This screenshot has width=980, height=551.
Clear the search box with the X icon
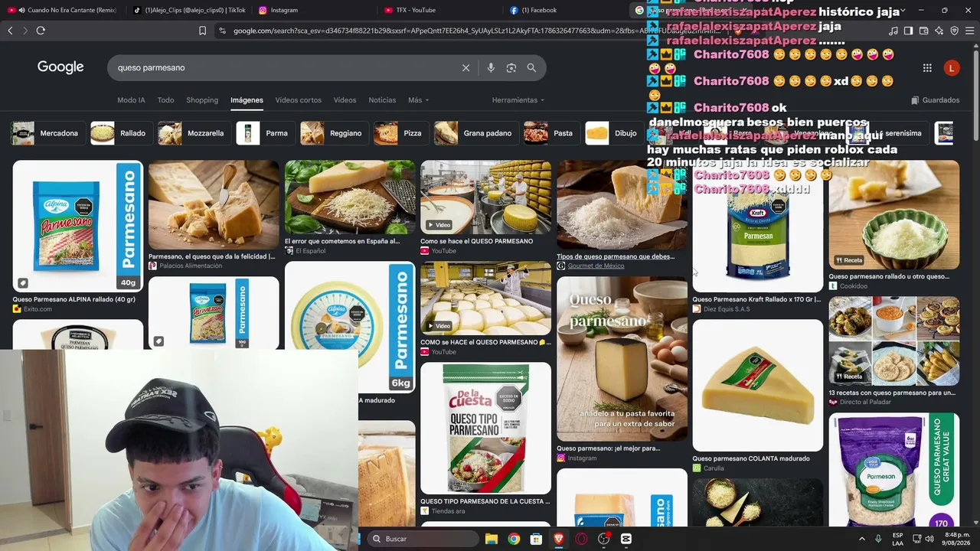[x=465, y=67]
